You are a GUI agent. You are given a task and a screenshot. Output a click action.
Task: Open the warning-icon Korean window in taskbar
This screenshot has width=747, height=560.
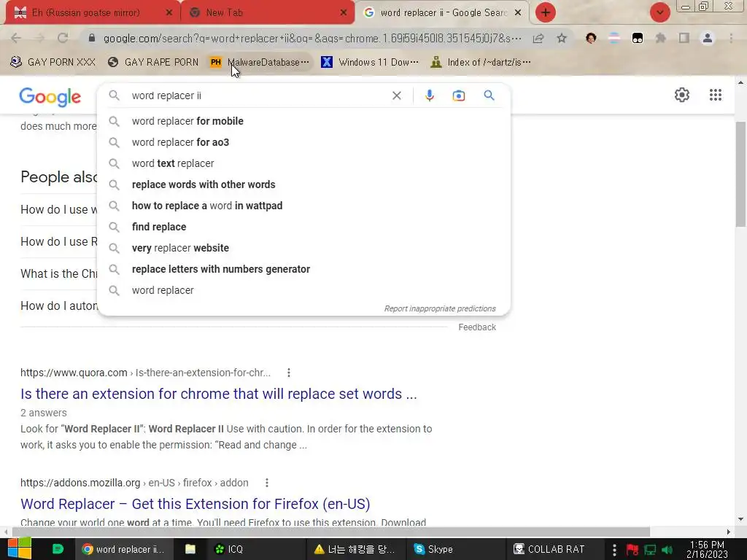coord(355,549)
